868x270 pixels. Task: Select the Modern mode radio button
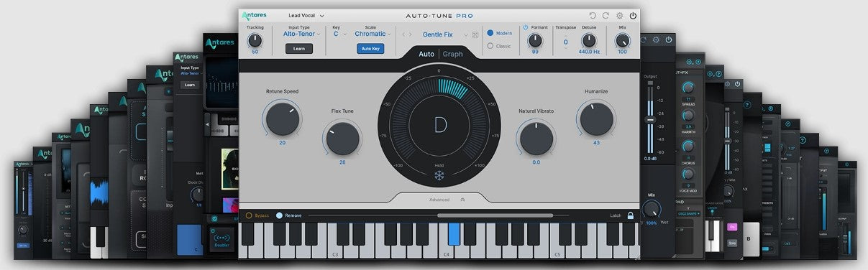click(490, 33)
